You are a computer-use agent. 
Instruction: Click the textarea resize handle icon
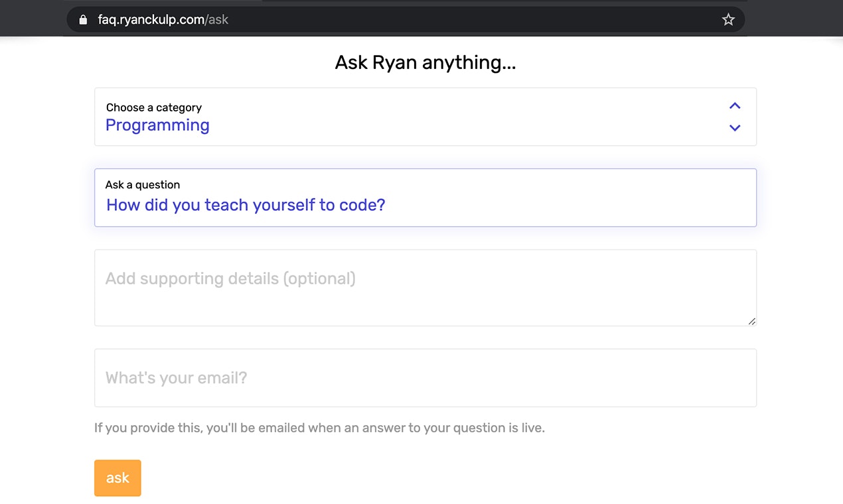(x=752, y=321)
